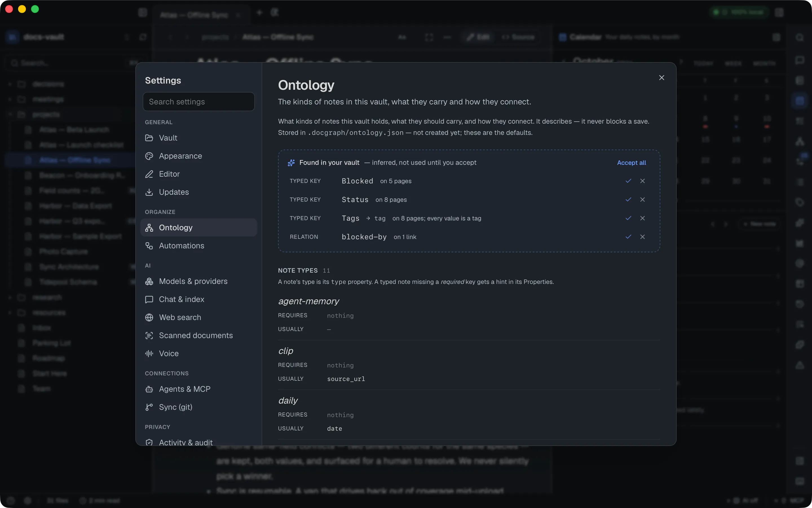Open Chat & index settings
Screen dimensions: 812x508
[x=199, y=299]
